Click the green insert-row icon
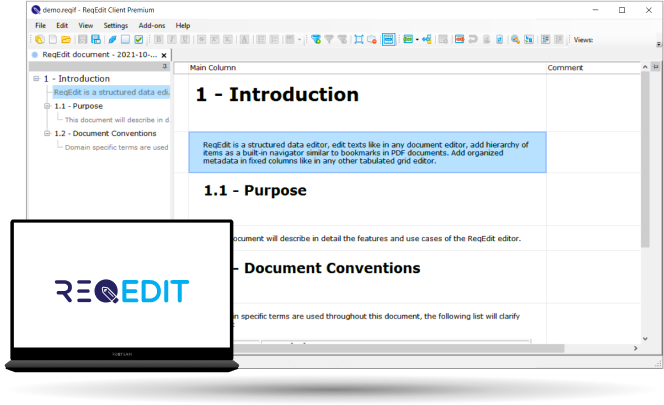The height and width of the screenshot is (405, 664). click(x=408, y=39)
